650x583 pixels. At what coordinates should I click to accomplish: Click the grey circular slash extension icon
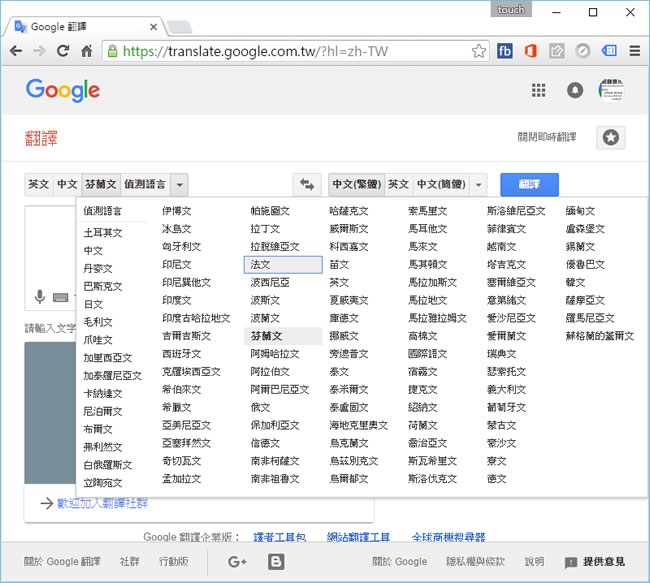pyautogui.click(x=582, y=51)
